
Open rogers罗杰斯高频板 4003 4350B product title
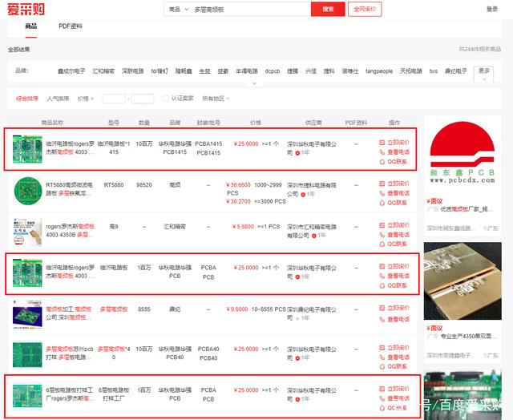[70, 231]
